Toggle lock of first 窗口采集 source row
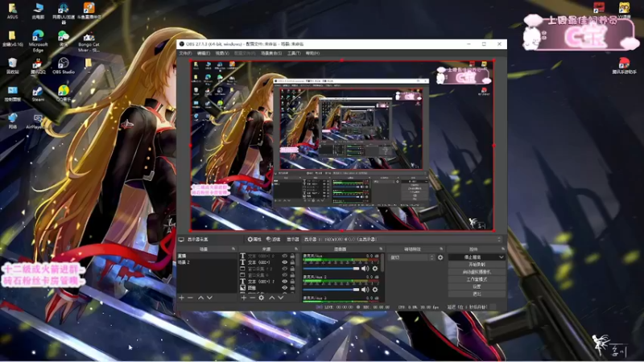Screen dimensions: 644x362 (x=292, y=269)
